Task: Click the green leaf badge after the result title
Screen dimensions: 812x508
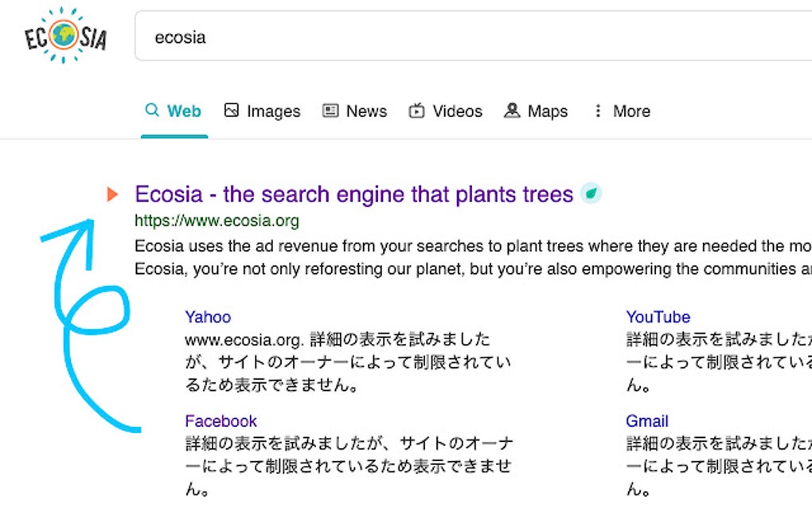Action: [x=591, y=193]
